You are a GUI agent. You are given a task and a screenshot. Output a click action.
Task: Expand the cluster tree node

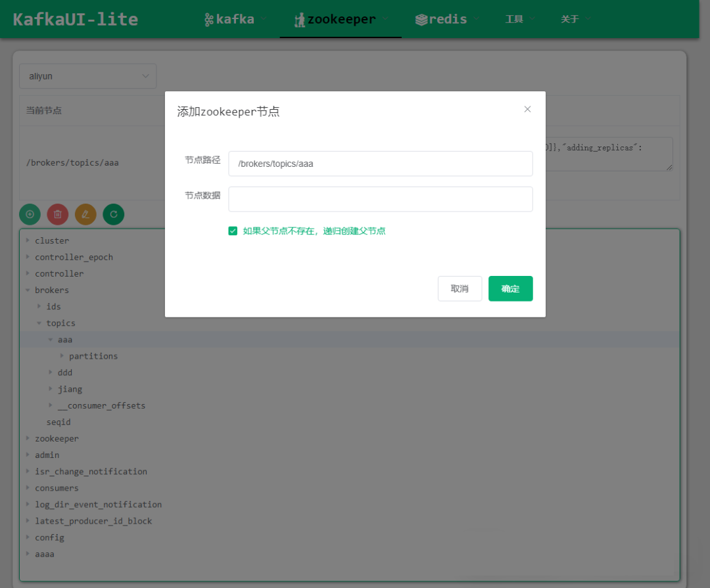tap(28, 240)
